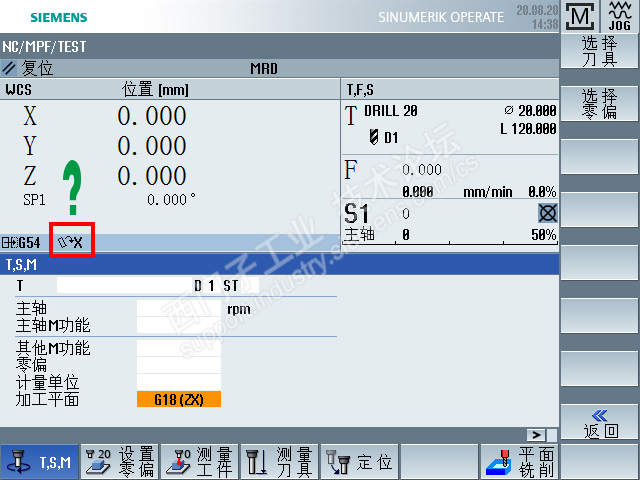This screenshot has height=480, width=640.
Task: Click the T,F,S window header
Action: click(360, 89)
